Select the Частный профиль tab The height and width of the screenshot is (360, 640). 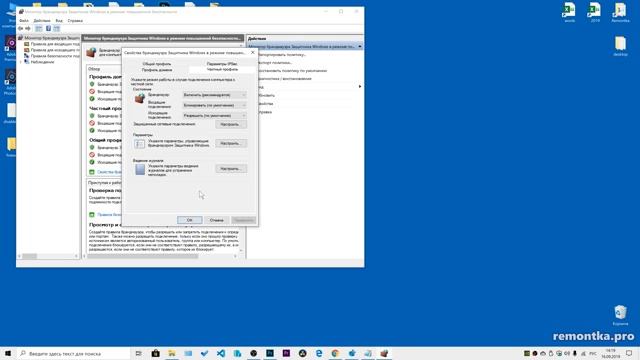(x=222, y=70)
